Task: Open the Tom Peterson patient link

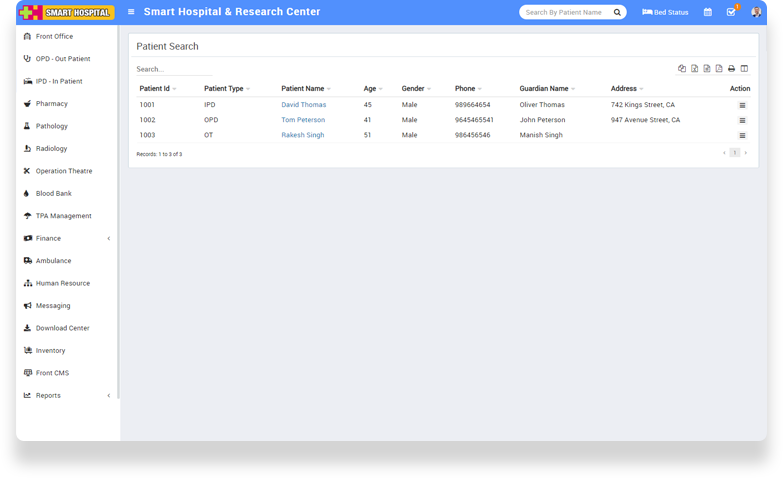Action: coord(303,120)
